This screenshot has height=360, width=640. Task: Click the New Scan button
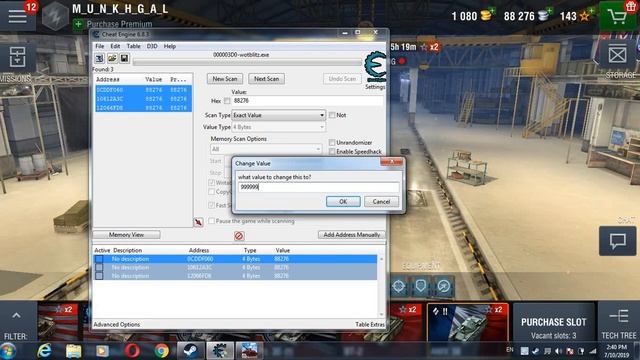(224, 79)
